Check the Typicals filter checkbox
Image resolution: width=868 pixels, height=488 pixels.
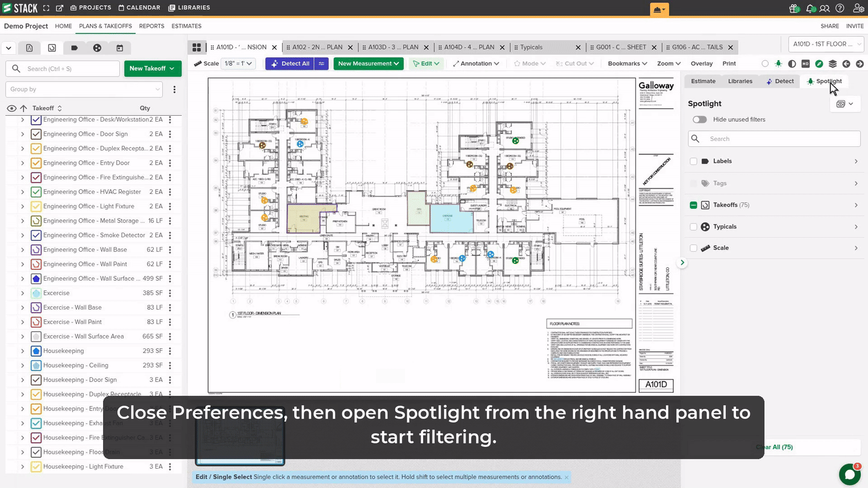[693, 227]
